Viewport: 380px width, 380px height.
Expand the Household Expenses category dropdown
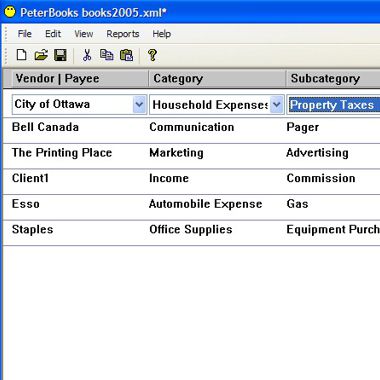point(276,105)
